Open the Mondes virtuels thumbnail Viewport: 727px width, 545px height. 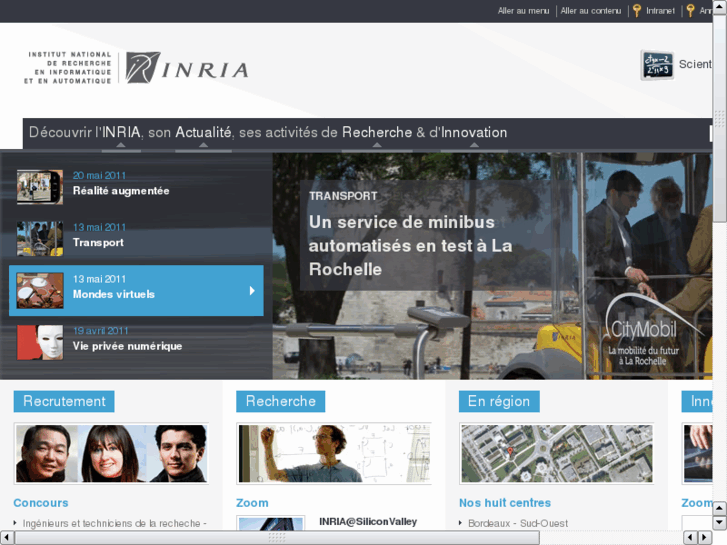(x=40, y=291)
